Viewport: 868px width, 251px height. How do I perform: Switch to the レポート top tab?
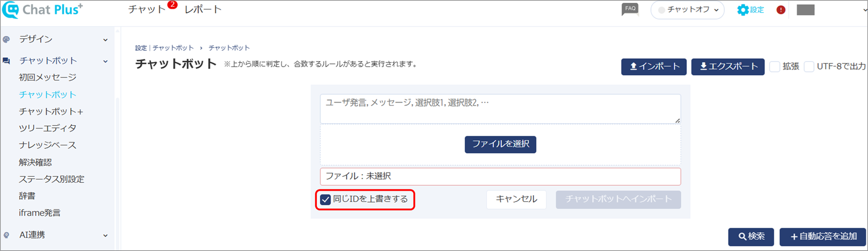[203, 9]
